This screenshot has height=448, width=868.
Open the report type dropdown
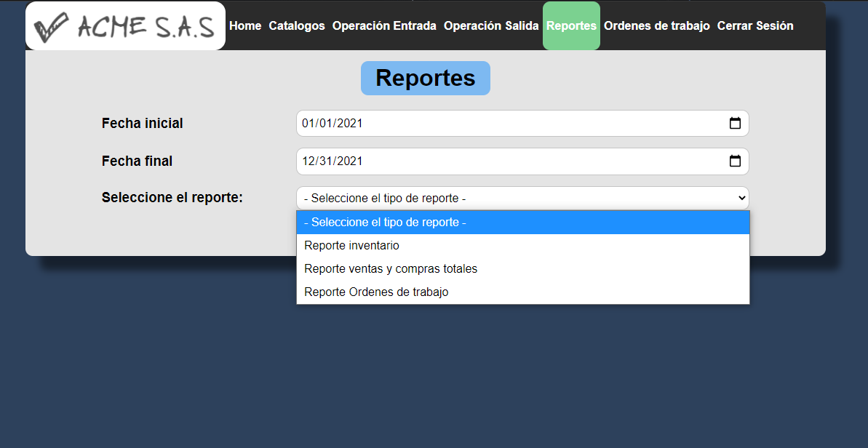(x=522, y=198)
